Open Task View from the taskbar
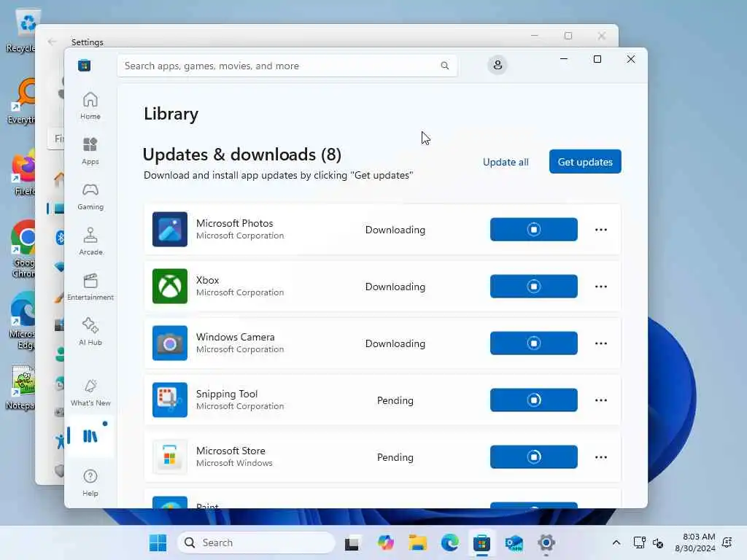 [x=352, y=542]
